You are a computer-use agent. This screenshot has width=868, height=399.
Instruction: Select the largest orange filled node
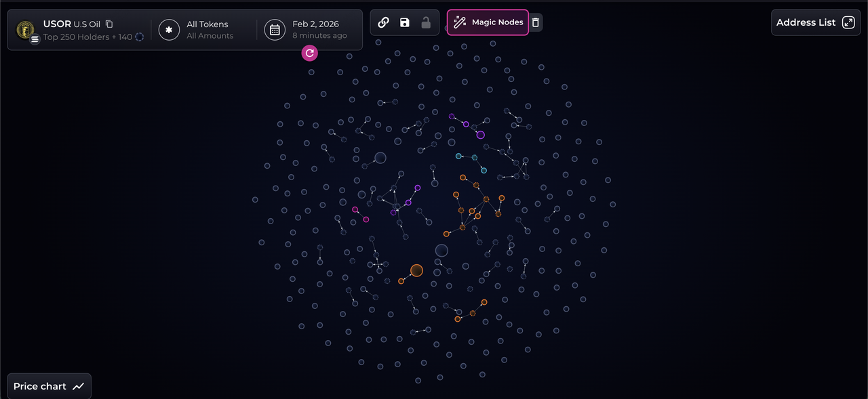point(416,270)
